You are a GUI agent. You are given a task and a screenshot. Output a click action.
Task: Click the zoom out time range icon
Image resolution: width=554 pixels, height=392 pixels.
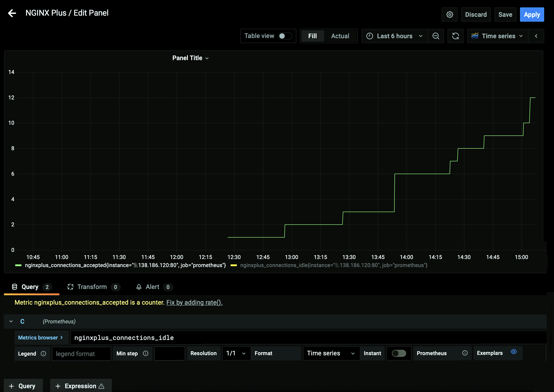[436, 36]
